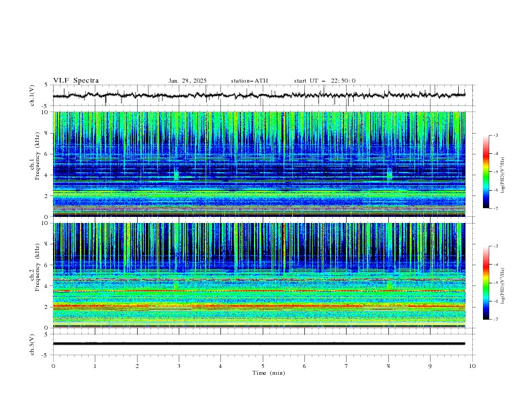This screenshot has width=532, height=411.
Task: Click the "station=ATH" header label
Action: coord(249,81)
